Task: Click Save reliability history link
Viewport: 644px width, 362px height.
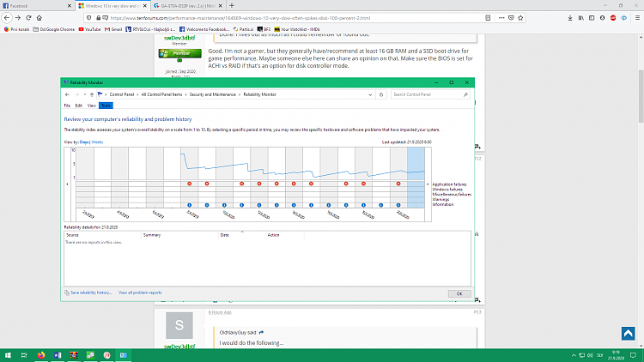Action: (90, 293)
